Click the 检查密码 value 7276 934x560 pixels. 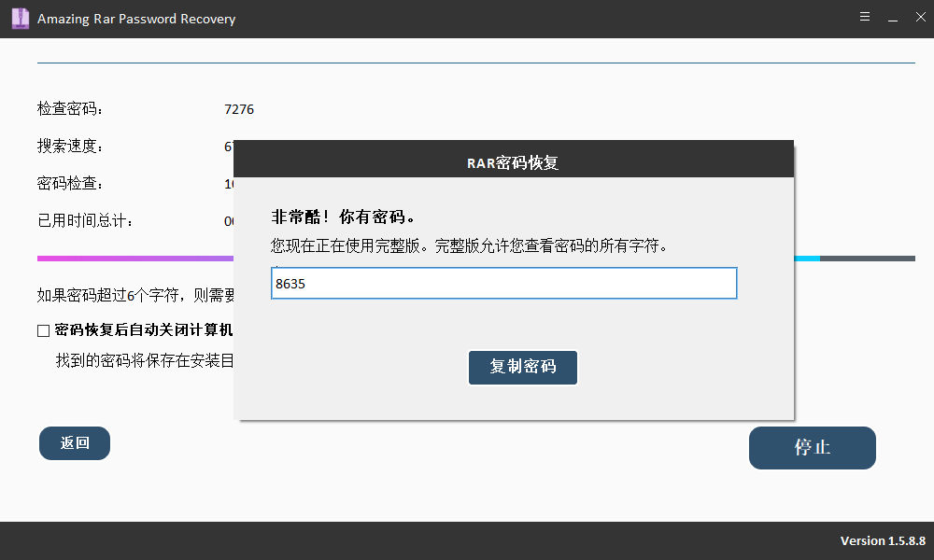click(239, 109)
